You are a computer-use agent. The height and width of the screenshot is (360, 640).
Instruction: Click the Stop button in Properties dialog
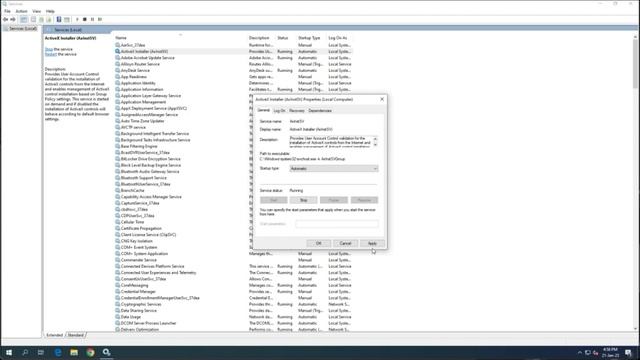[x=303, y=200]
